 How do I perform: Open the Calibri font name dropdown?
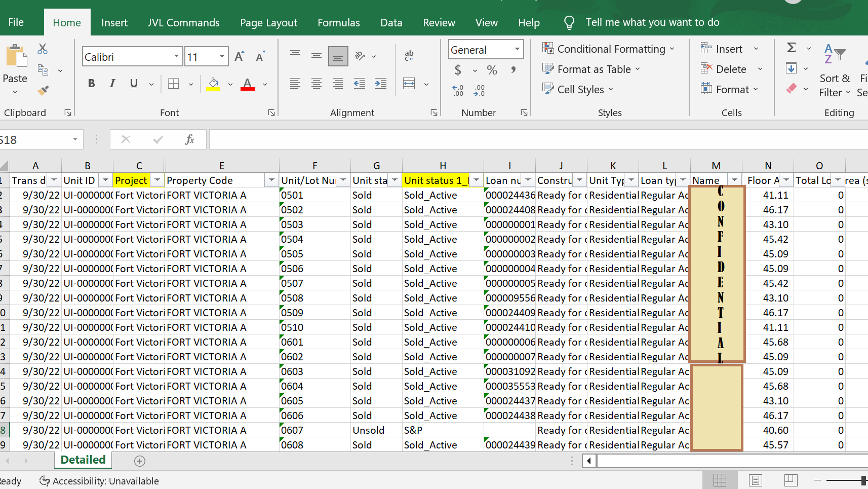[x=176, y=56]
